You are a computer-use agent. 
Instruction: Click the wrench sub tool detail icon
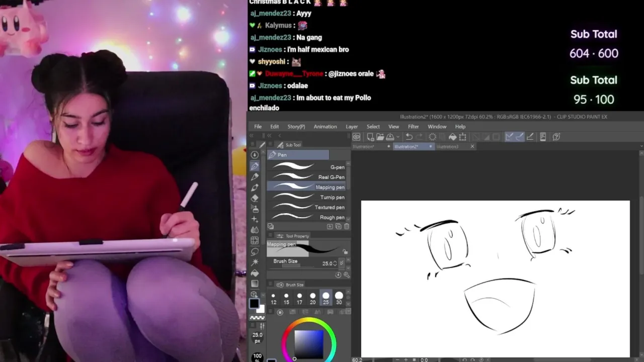(347, 275)
